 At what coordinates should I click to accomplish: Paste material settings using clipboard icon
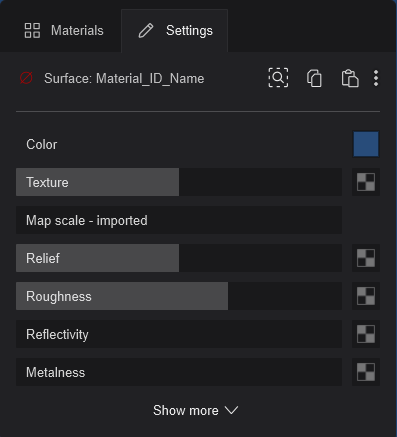click(350, 78)
